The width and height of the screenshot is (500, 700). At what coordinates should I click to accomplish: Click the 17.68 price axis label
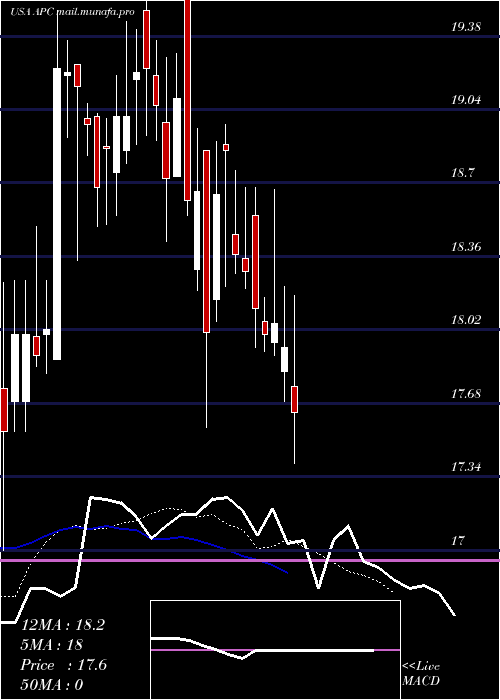point(466,394)
